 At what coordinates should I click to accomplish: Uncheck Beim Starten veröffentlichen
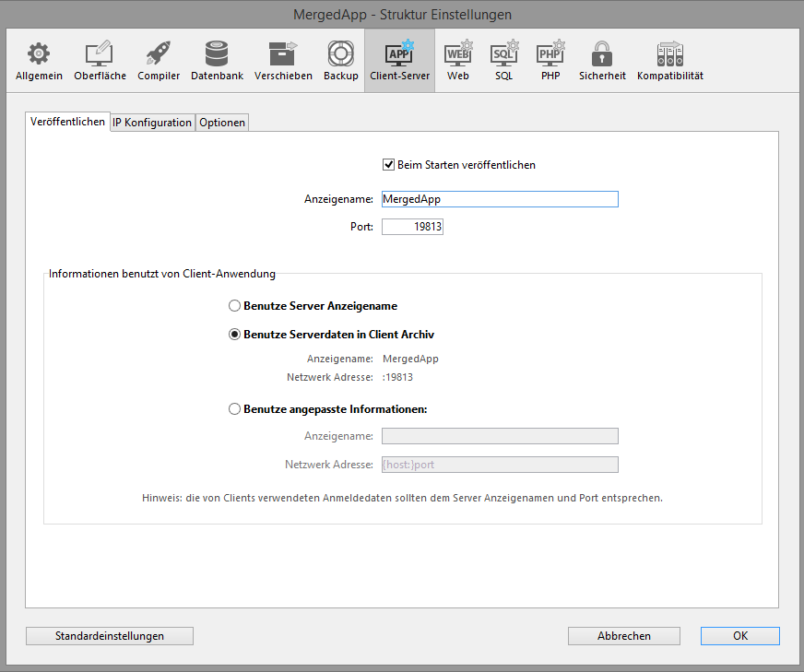coord(389,165)
